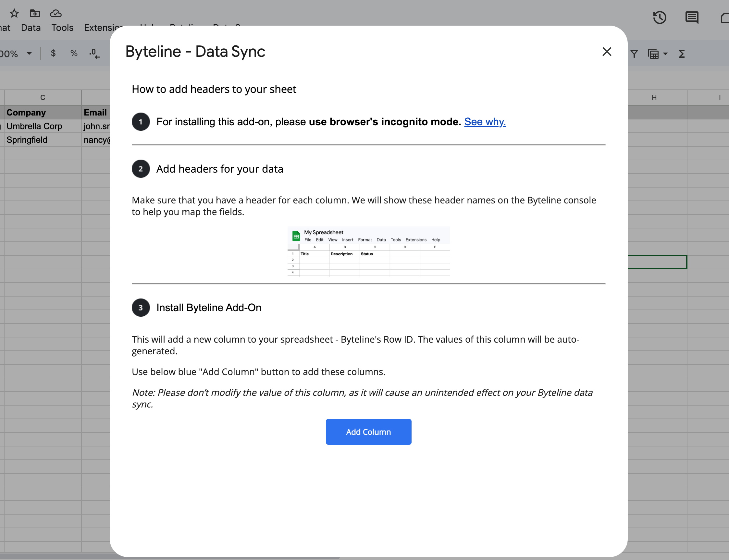729x560 pixels.
Task: Select the 'Email' header cell
Action: pyautogui.click(x=96, y=112)
